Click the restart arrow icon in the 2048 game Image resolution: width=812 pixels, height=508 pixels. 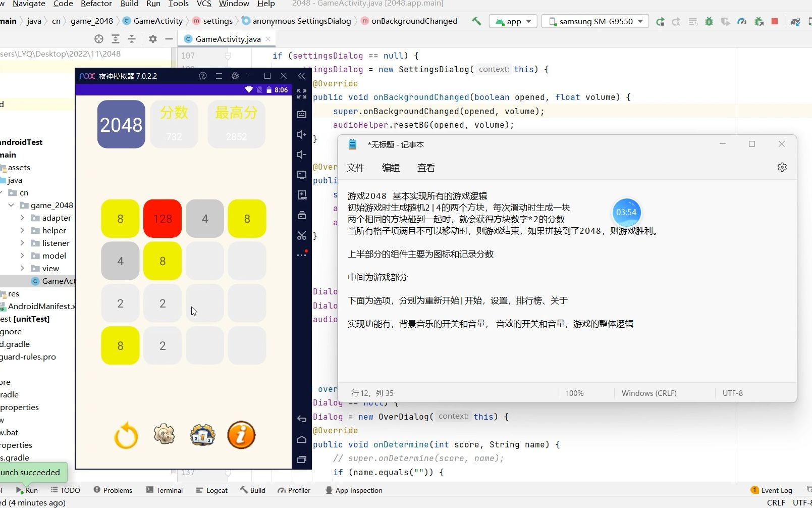[126, 435]
